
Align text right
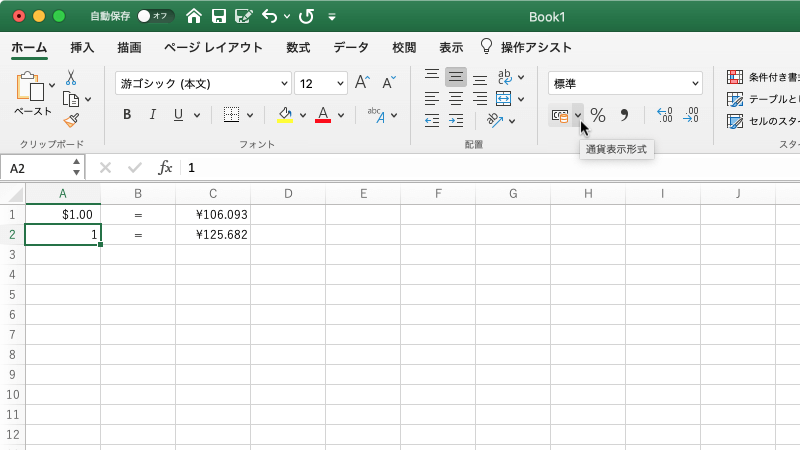(480, 99)
